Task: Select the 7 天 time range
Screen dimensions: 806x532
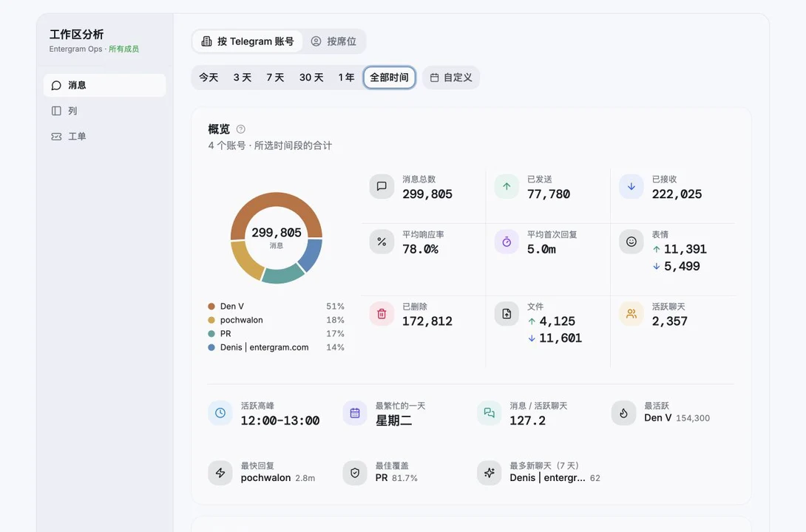Action: click(275, 78)
